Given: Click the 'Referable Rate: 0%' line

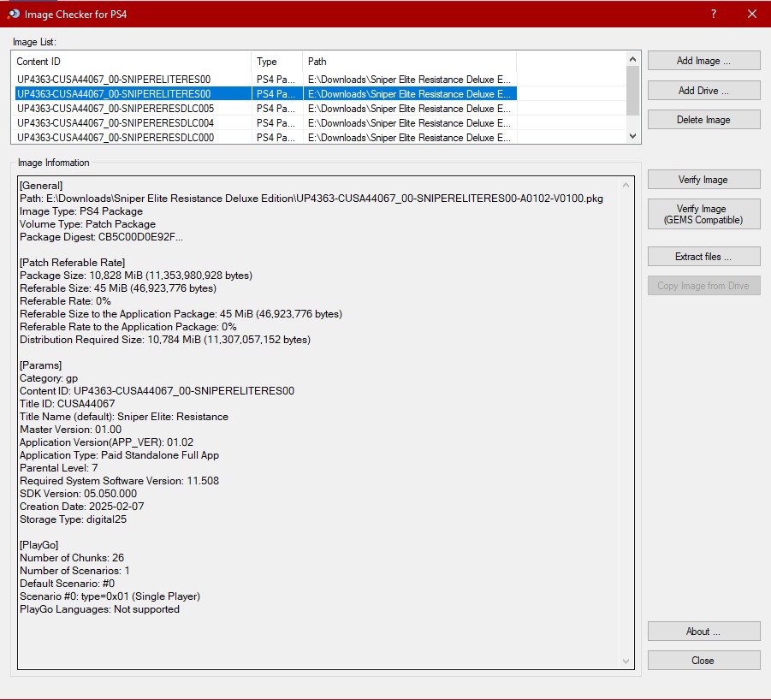Looking at the screenshot, I should [65, 301].
